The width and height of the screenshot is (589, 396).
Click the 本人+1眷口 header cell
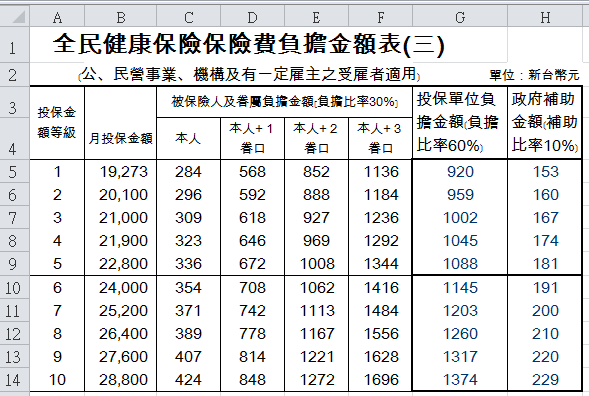point(252,138)
